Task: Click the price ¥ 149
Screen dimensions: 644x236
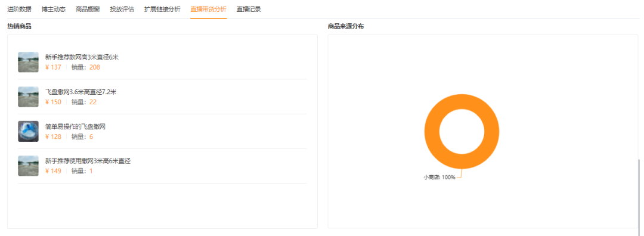Action: [x=53, y=171]
